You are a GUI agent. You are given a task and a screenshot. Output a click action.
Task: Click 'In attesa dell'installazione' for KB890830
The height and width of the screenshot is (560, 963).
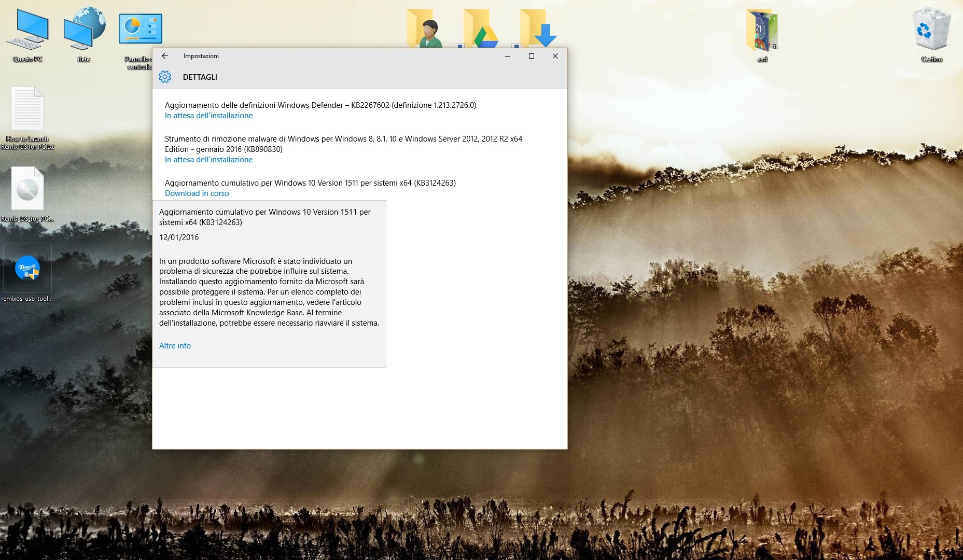click(208, 160)
